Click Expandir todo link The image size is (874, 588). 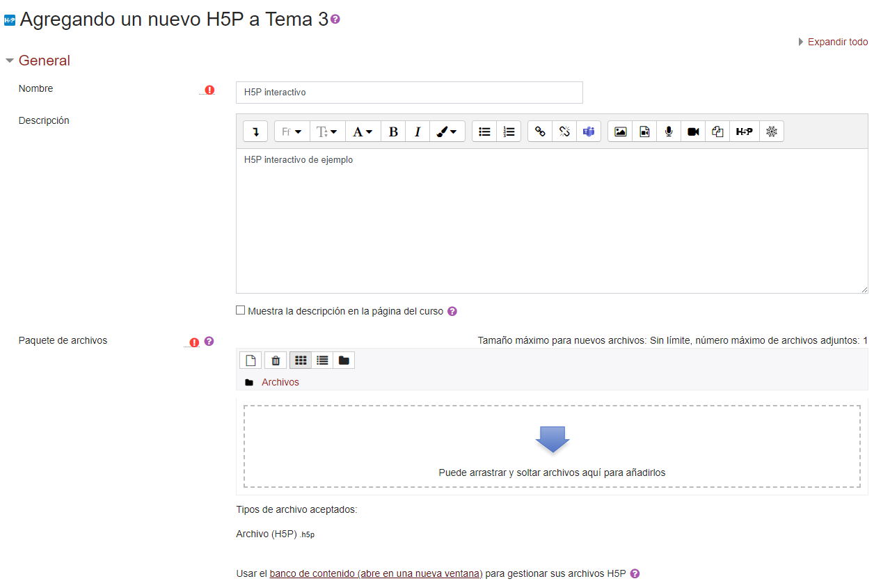pyautogui.click(x=838, y=42)
